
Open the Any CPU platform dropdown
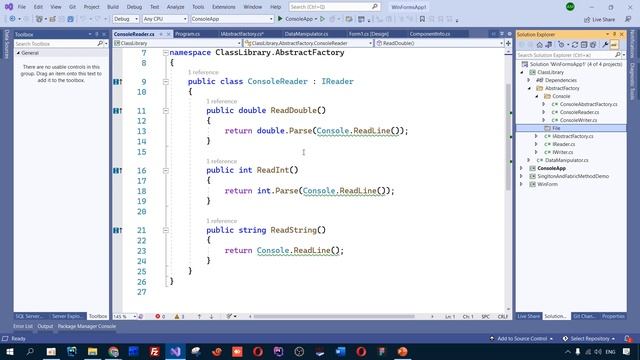click(x=165, y=19)
